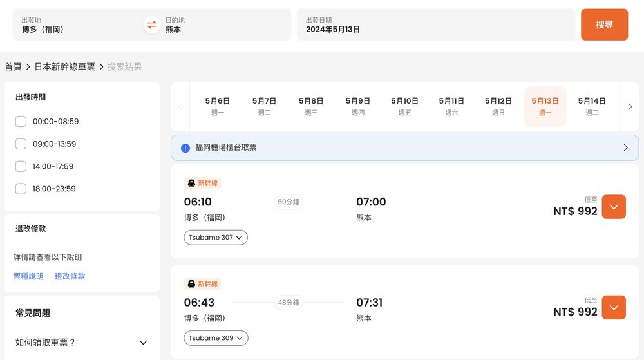Click the blue info icon in notice banner

click(x=185, y=147)
